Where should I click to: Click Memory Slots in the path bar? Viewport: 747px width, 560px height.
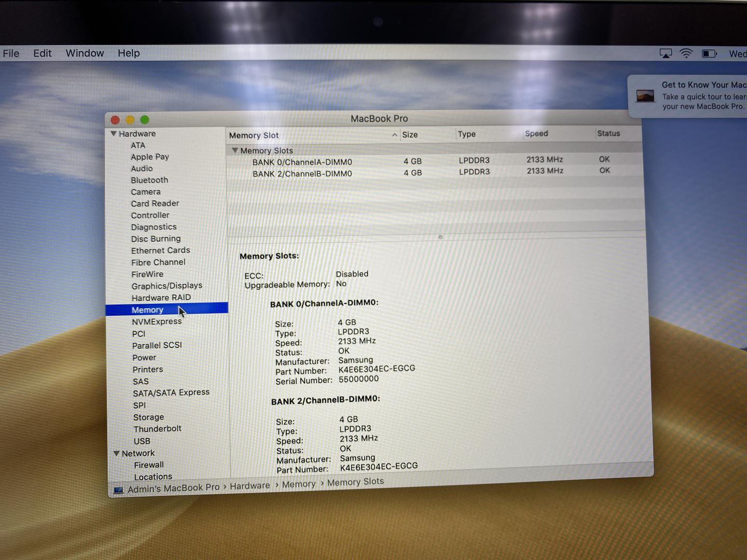pos(355,482)
